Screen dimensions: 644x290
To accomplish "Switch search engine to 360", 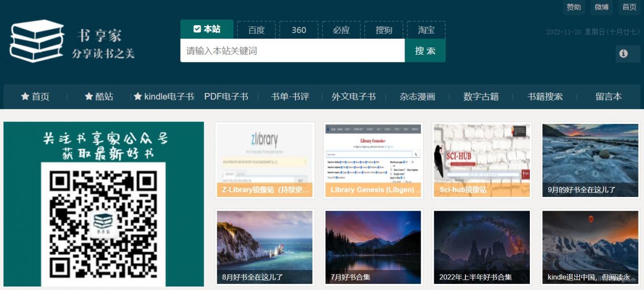I will pyautogui.click(x=299, y=30).
